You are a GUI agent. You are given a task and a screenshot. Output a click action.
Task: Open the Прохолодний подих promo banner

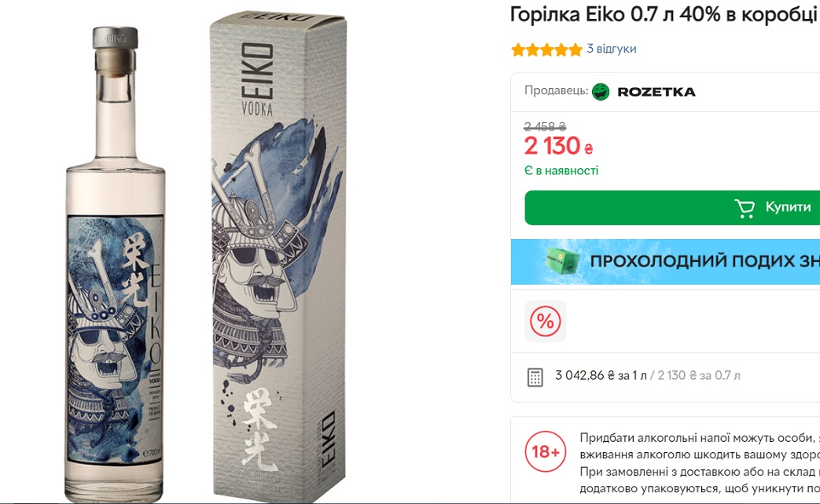click(x=665, y=261)
